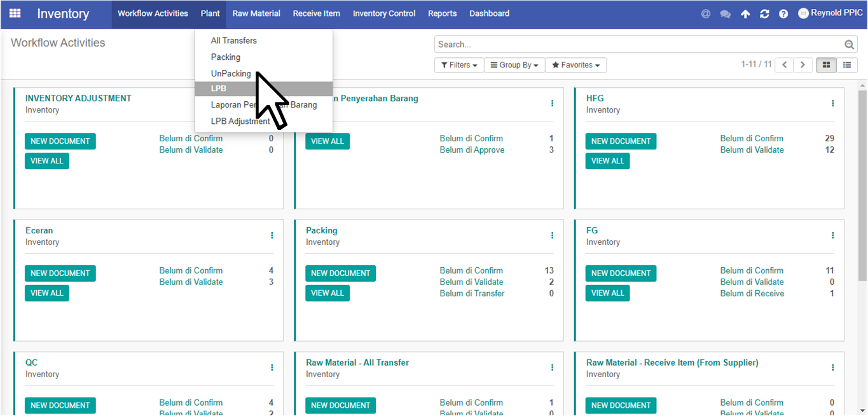This screenshot has width=868, height=416.
Task: Select LPB from the Plant menu
Action: pos(219,88)
